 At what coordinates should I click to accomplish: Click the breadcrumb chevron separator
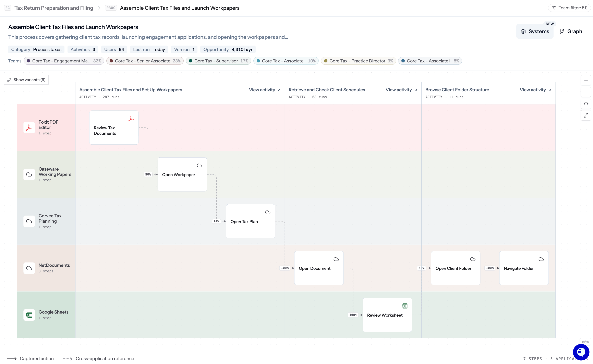(x=99, y=8)
